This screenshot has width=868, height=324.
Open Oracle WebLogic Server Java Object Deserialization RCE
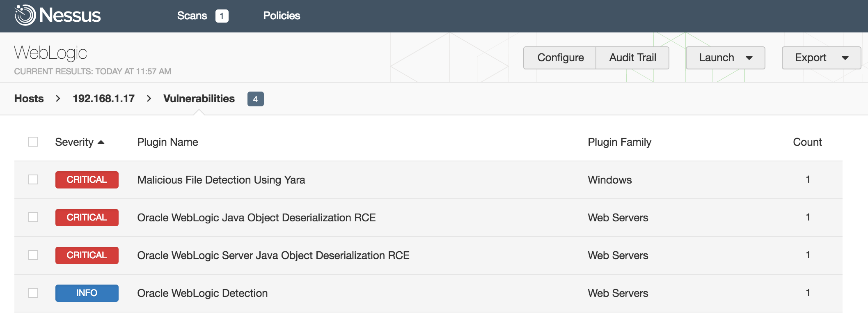coord(273,255)
